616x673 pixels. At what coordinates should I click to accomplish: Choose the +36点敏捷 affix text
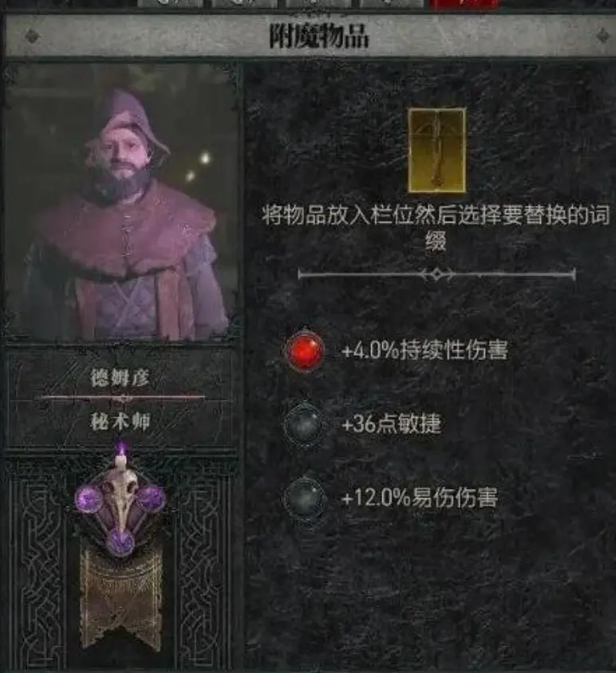click(391, 424)
